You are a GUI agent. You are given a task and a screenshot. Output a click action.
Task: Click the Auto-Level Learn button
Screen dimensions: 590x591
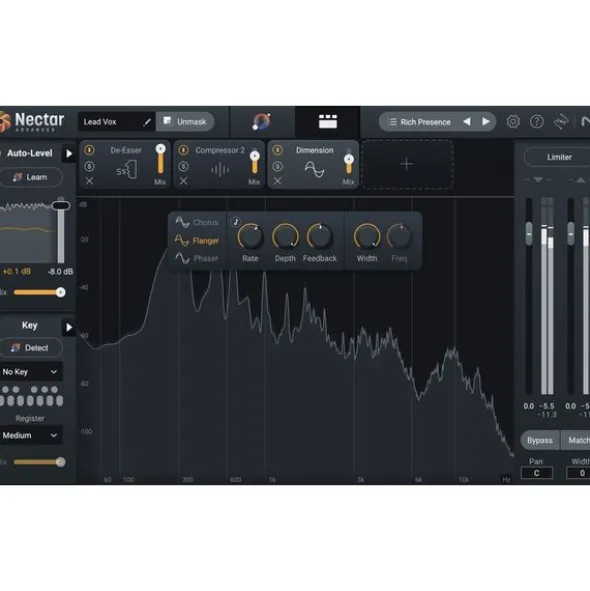[31, 177]
